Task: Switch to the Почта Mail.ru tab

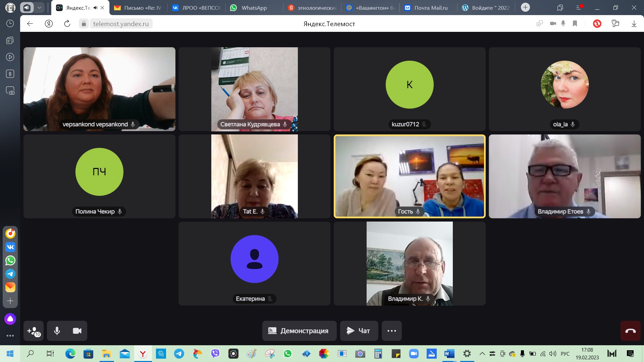Action: click(430, 8)
